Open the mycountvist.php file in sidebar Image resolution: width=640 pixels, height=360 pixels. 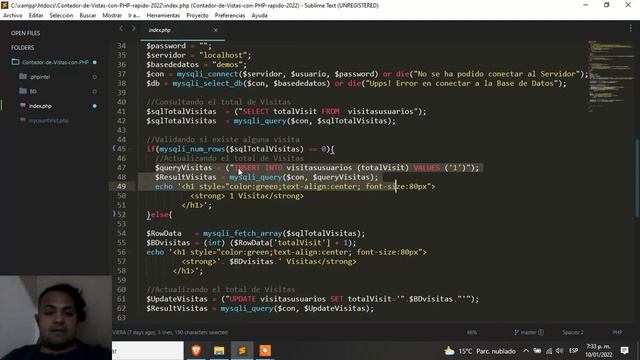coord(48,121)
